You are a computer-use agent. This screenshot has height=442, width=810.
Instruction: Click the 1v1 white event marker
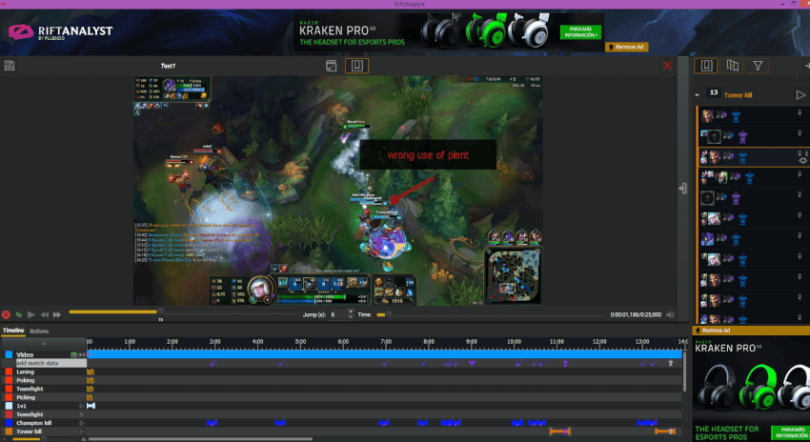[x=91, y=406]
